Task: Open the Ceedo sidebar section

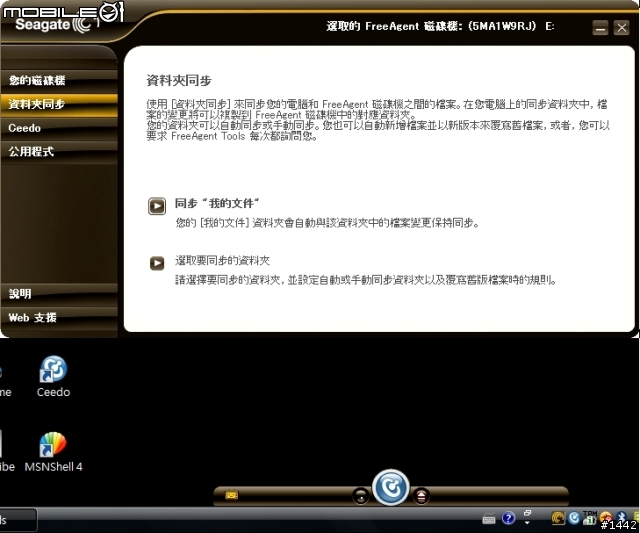Action: (x=59, y=128)
